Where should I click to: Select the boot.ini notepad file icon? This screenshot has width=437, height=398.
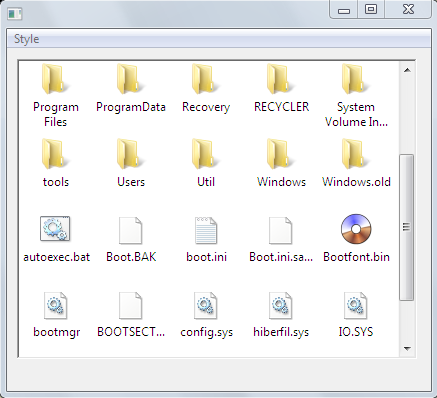click(206, 230)
